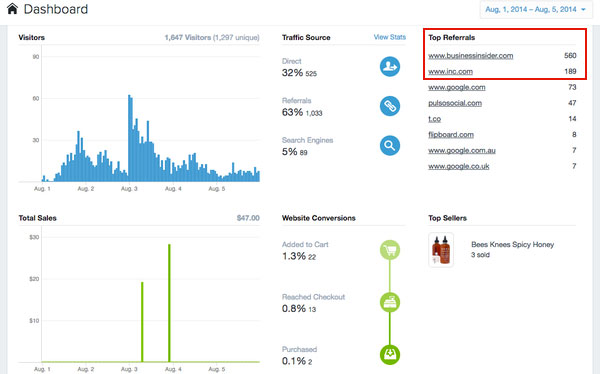Viewport: 600px width, 374px height.
Task: Click the Search Engines 5% traffic value
Action: coord(290,152)
